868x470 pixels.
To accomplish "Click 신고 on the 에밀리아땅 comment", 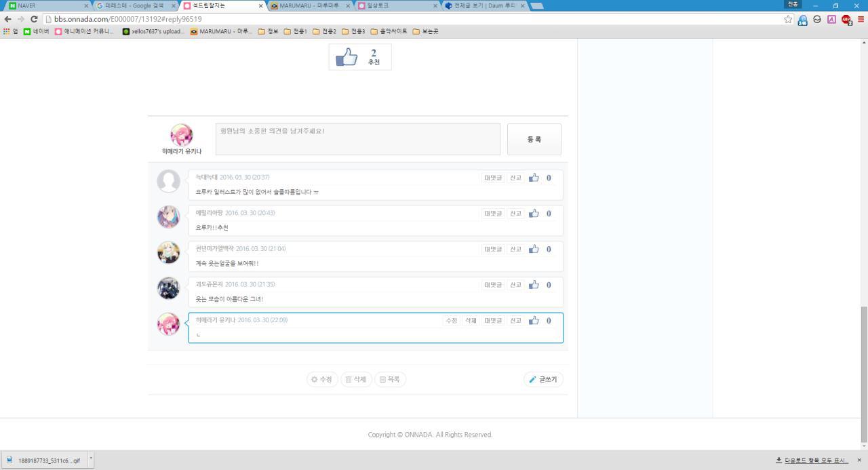I will click(515, 214).
